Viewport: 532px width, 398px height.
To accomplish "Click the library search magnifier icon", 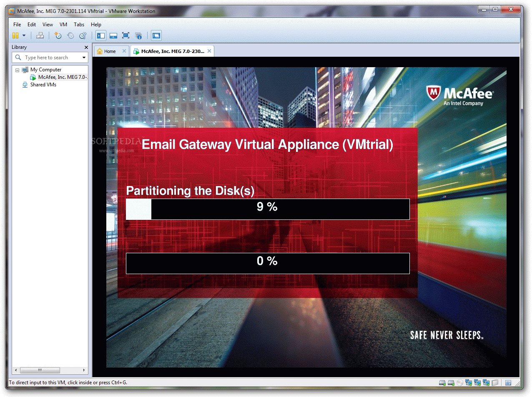I will pyautogui.click(x=18, y=57).
